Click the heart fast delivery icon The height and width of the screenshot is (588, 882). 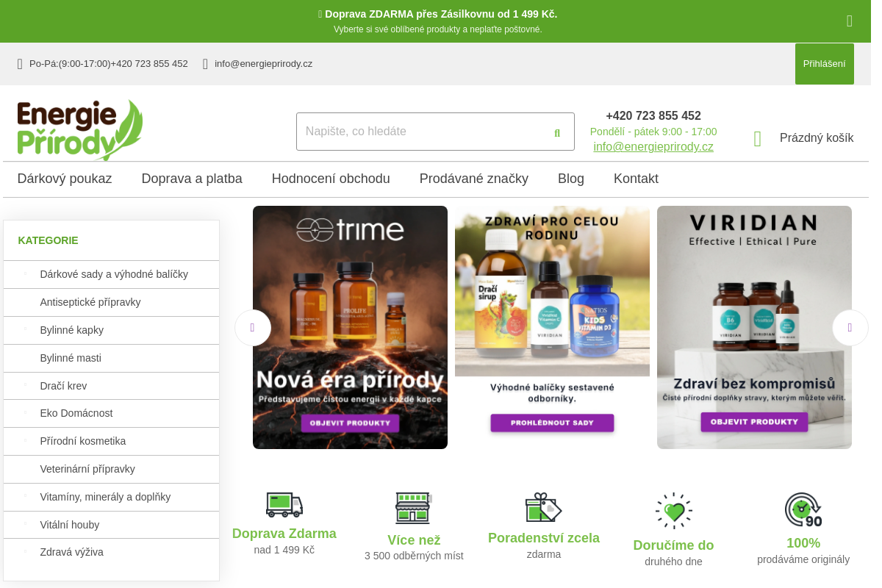[x=673, y=511]
